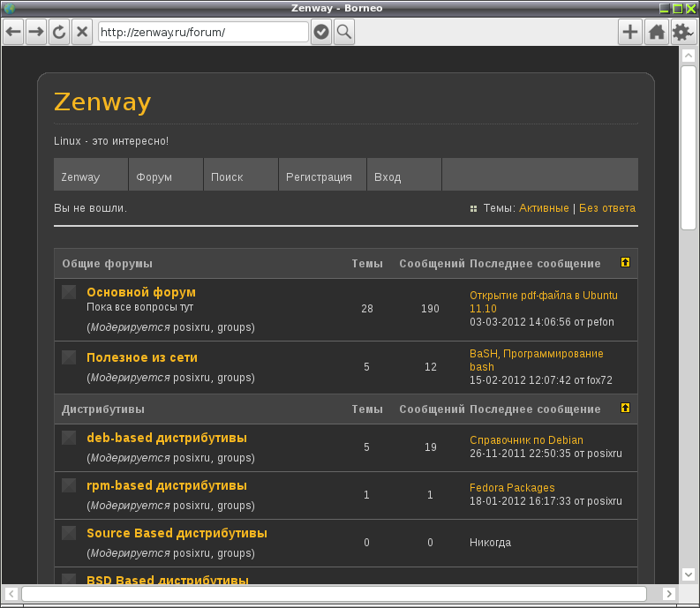The height and width of the screenshot is (608, 700).
Task: Click the horizontal scrollbar right arrow
Action: point(668,594)
